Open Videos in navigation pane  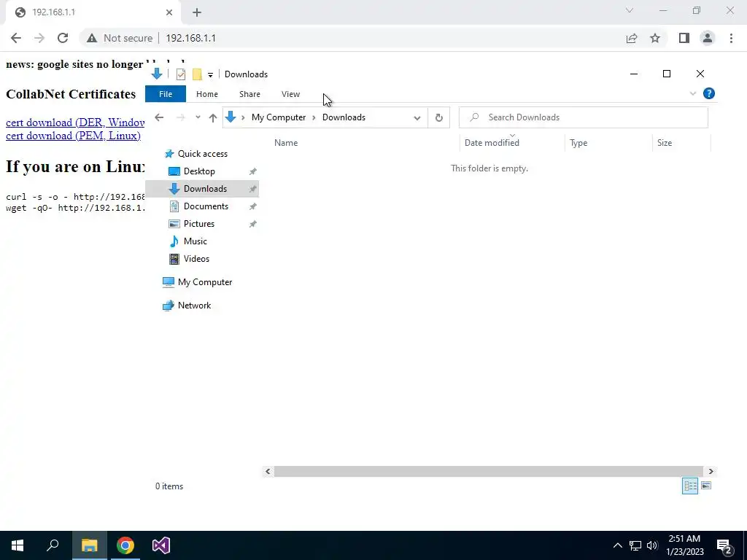point(196,259)
